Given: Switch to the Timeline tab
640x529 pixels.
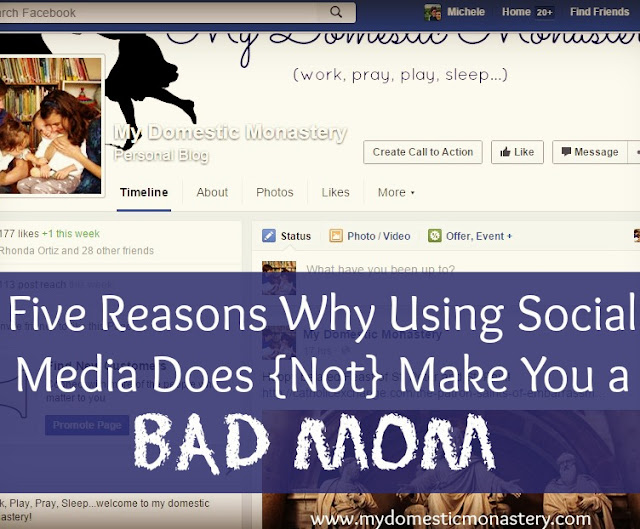Looking at the screenshot, I should click(144, 192).
